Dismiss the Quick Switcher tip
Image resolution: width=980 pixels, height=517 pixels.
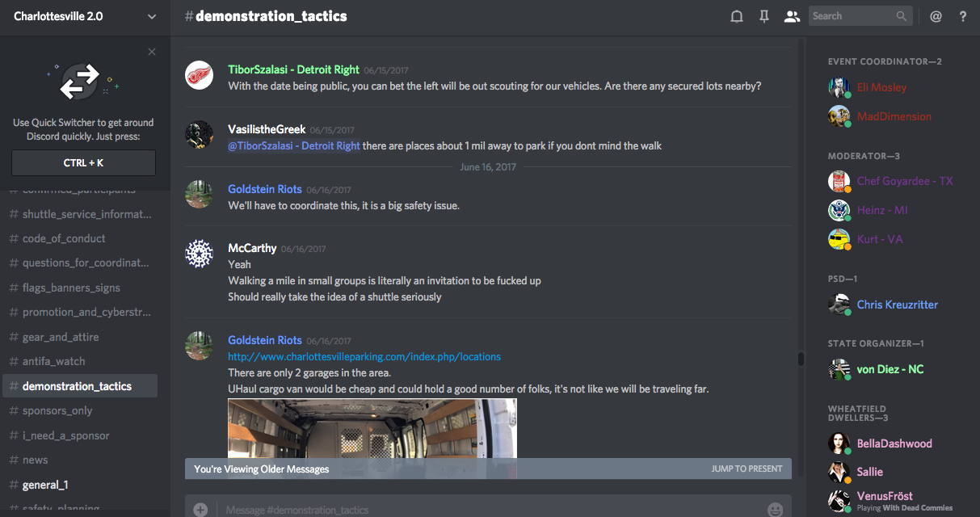152,52
